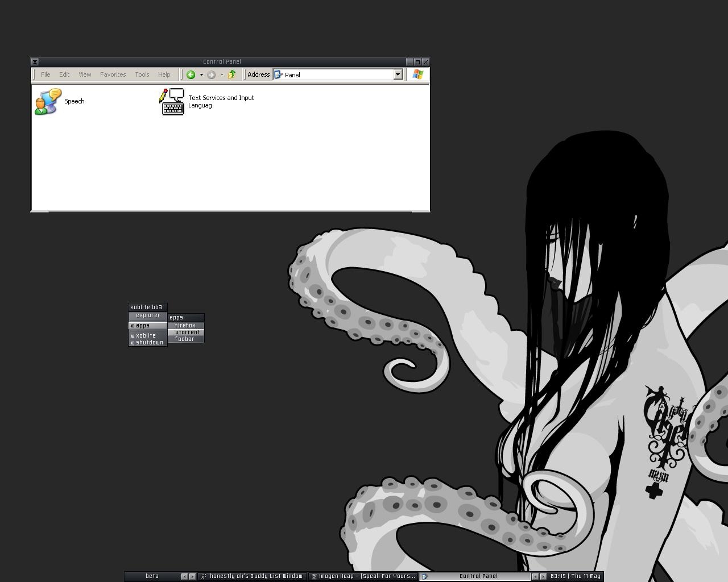The image size is (728, 582).
Task: Maximize the Control Panel window
Action: (417, 62)
